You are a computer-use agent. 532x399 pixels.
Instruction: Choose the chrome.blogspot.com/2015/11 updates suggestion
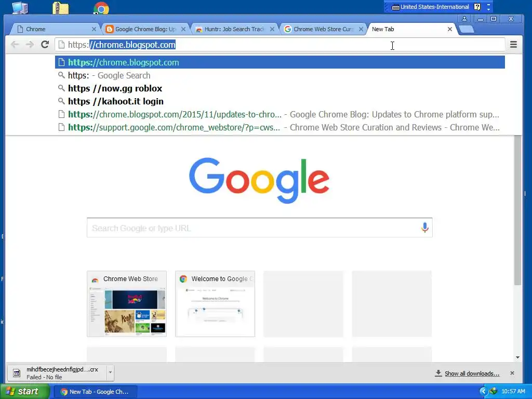coord(280,114)
